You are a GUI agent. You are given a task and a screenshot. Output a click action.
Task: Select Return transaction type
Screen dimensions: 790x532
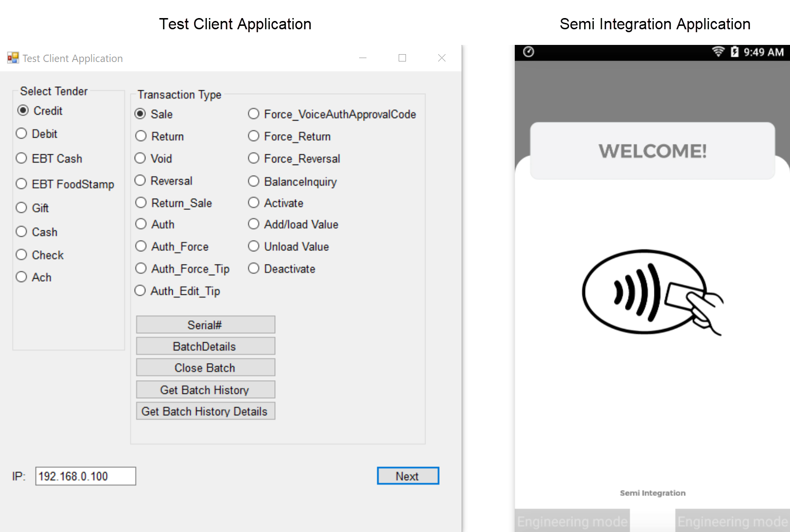coord(141,136)
